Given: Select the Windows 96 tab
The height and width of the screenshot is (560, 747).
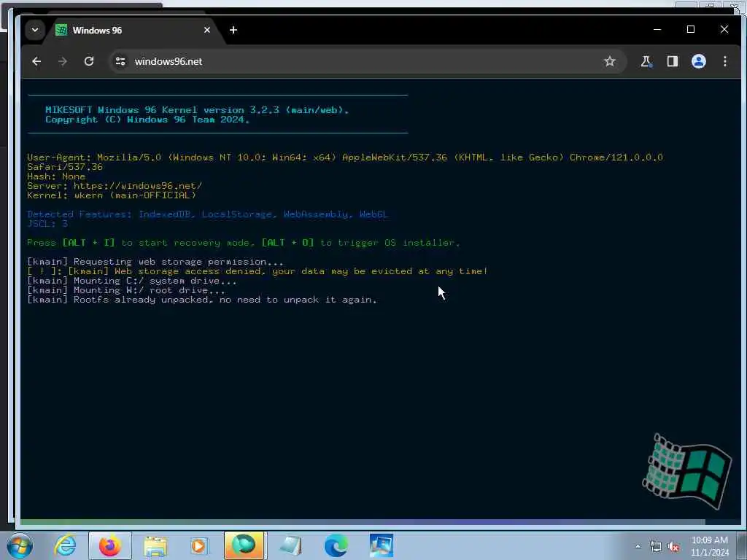Looking at the screenshot, I should tap(133, 30).
